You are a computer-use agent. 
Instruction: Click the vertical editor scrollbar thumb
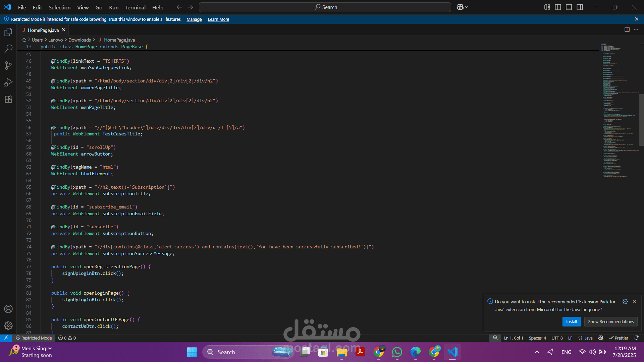[641, 120]
